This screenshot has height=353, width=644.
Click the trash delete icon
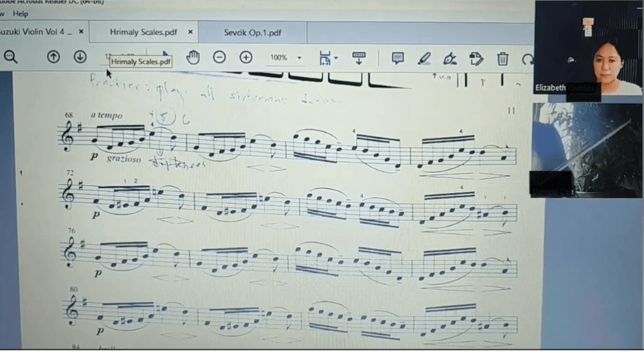click(x=502, y=58)
